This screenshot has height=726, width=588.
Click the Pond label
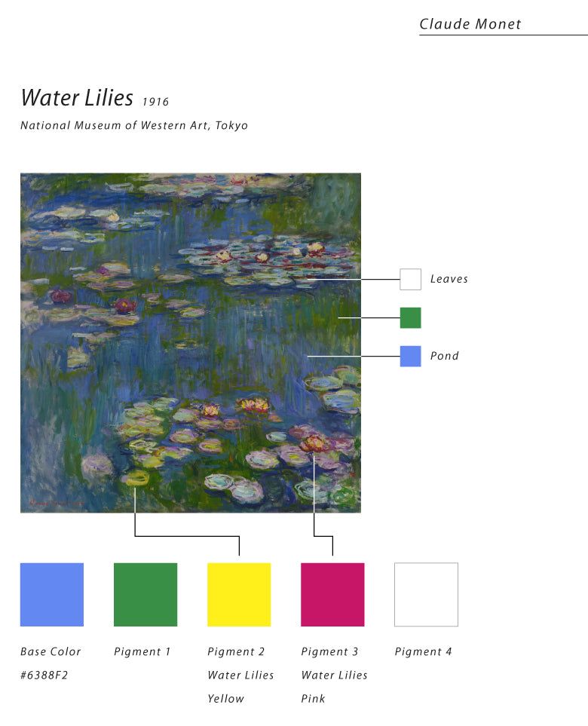(445, 356)
